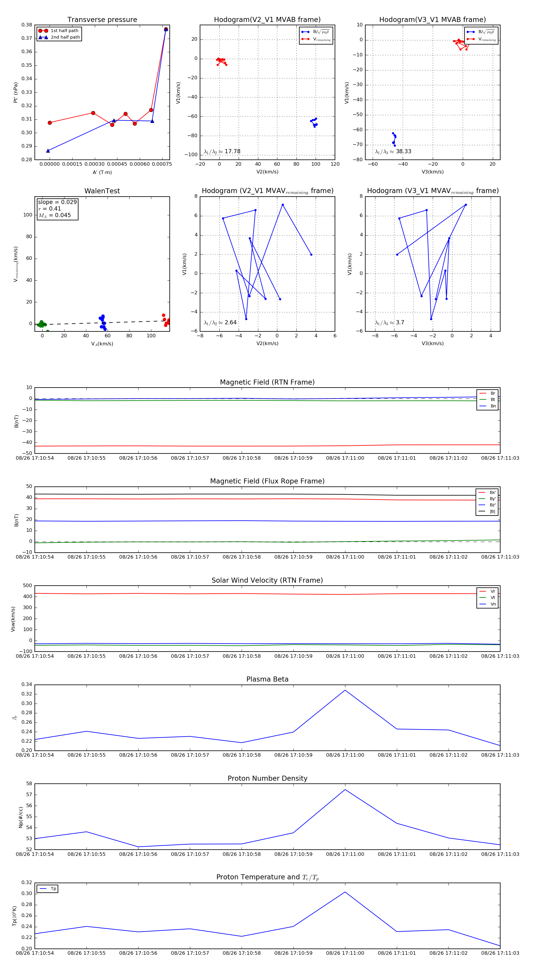The image size is (535, 980).
Task: Click the Bz' legend entry
Action: [487, 505]
